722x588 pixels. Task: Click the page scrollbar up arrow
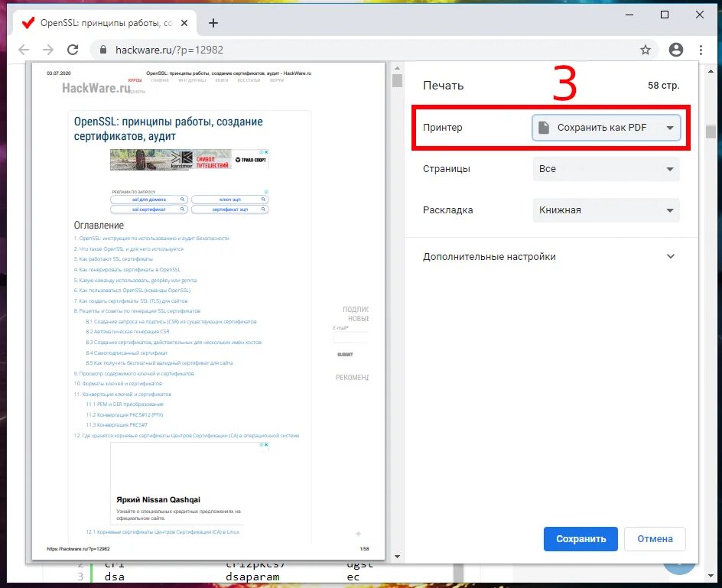(x=711, y=71)
